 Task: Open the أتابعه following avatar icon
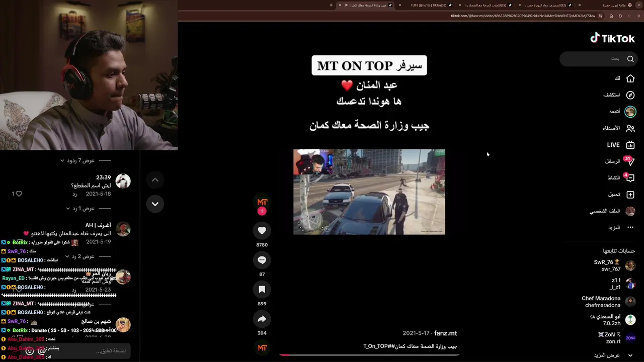[x=630, y=112]
